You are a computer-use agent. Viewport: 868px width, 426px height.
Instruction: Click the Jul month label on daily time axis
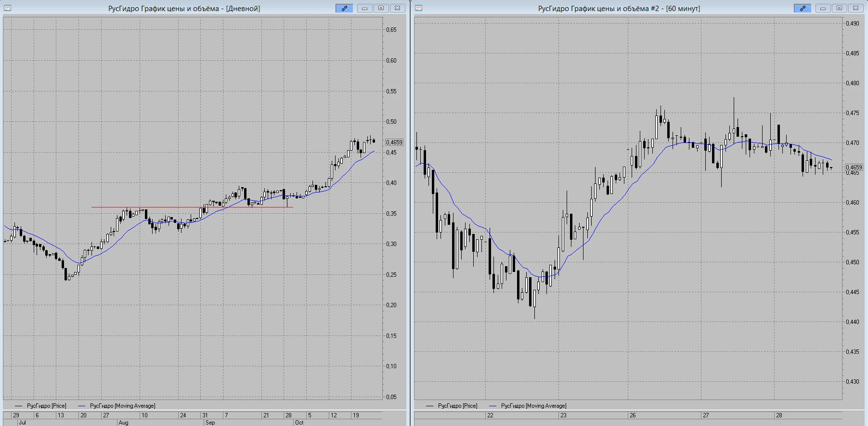pos(22,423)
